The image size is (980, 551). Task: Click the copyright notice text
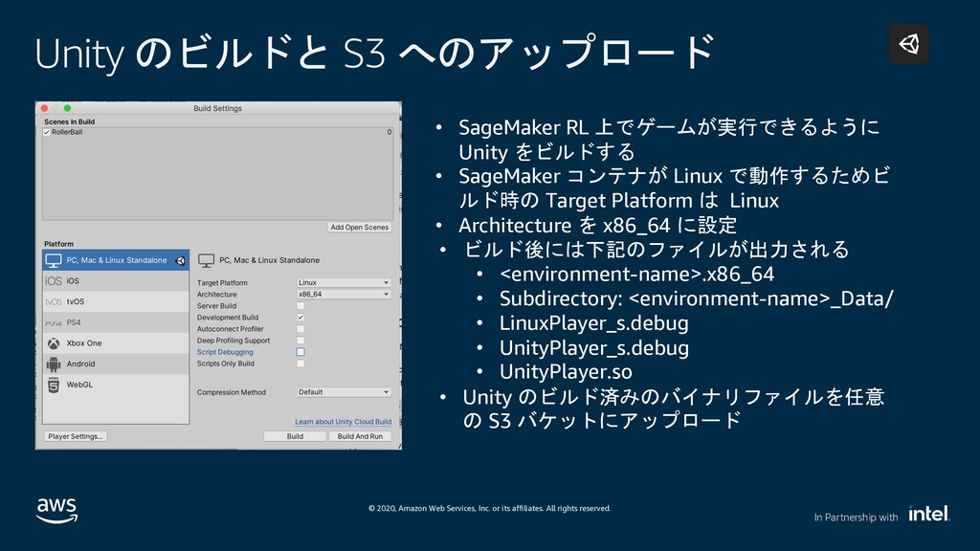[489, 509]
